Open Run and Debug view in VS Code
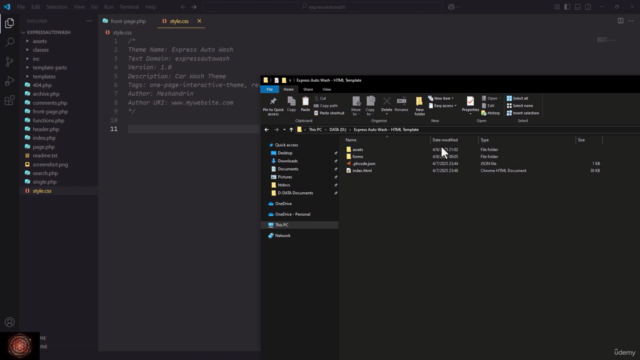640x360 pixels. point(9,81)
